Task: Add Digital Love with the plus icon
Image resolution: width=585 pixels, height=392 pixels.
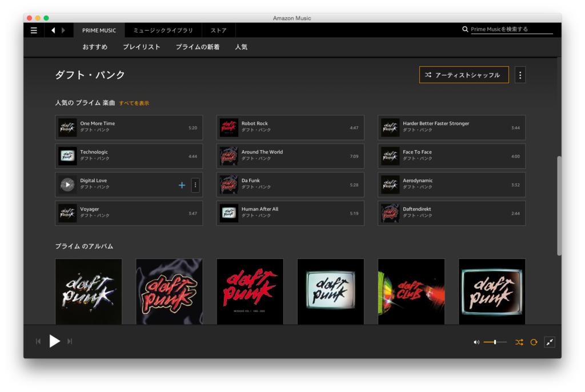Action: click(x=182, y=185)
